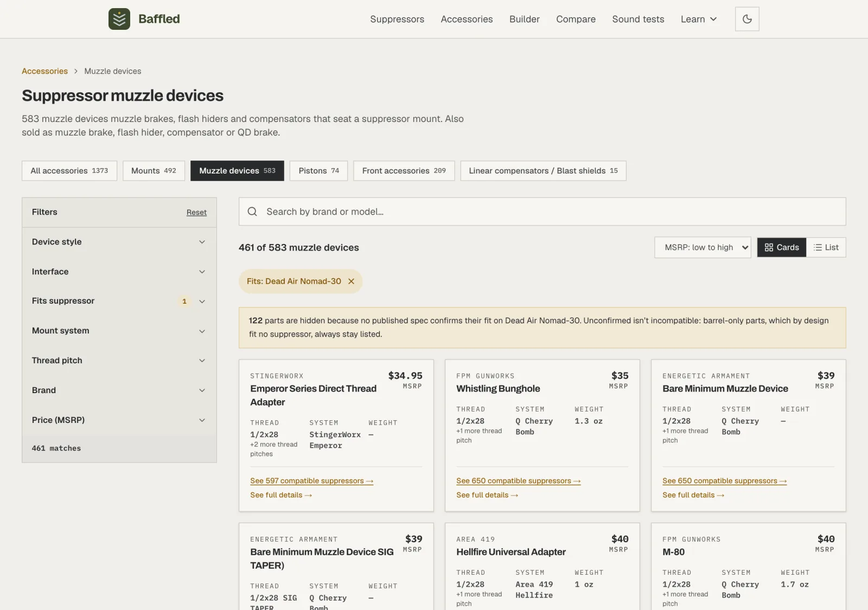868x610 pixels.
Task: Focus the brand or model search field
Action: tap(542, 211)
